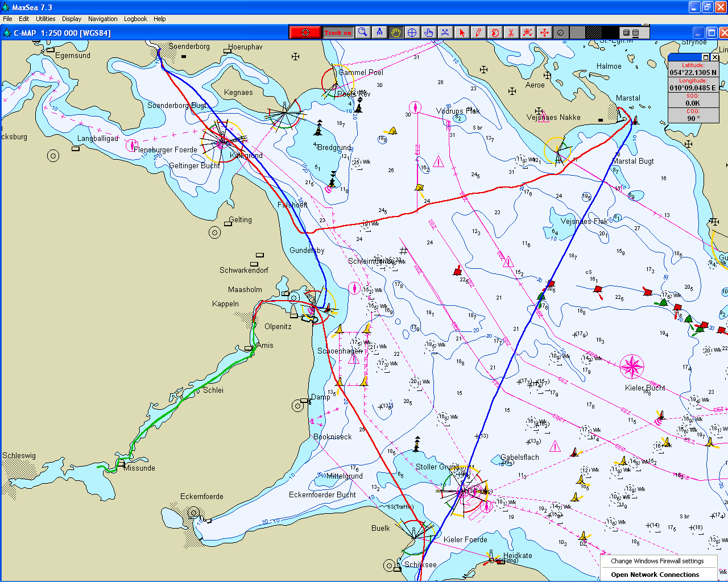Click the Halmoe island label

coord(609,66)
